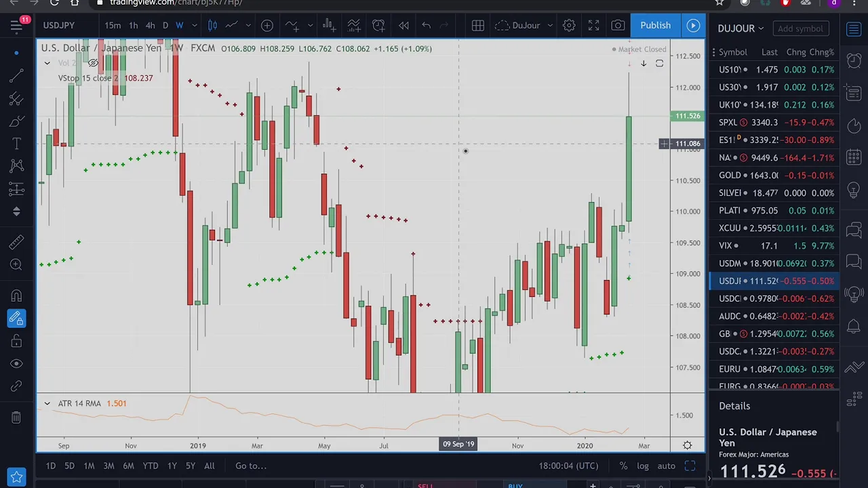Open the candlestick chart style selector
868x488 pixels.
(x=212, y=26)
